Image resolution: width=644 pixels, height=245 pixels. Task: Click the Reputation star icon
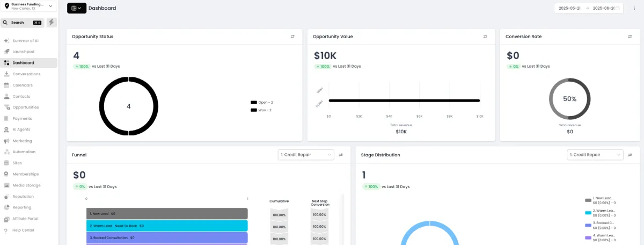click(6, 196)
